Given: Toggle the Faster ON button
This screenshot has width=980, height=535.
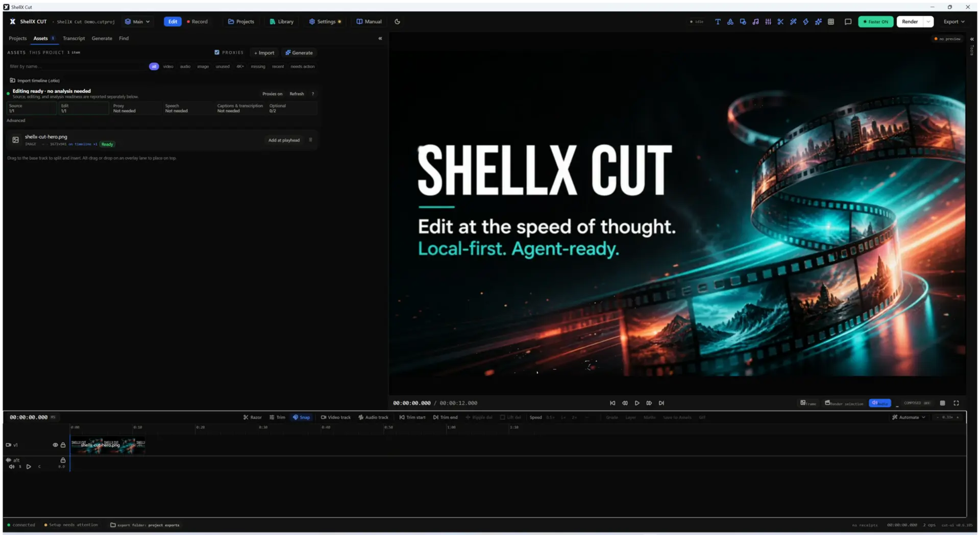Looking at the screenshot, I should click(x=875, y=21).
